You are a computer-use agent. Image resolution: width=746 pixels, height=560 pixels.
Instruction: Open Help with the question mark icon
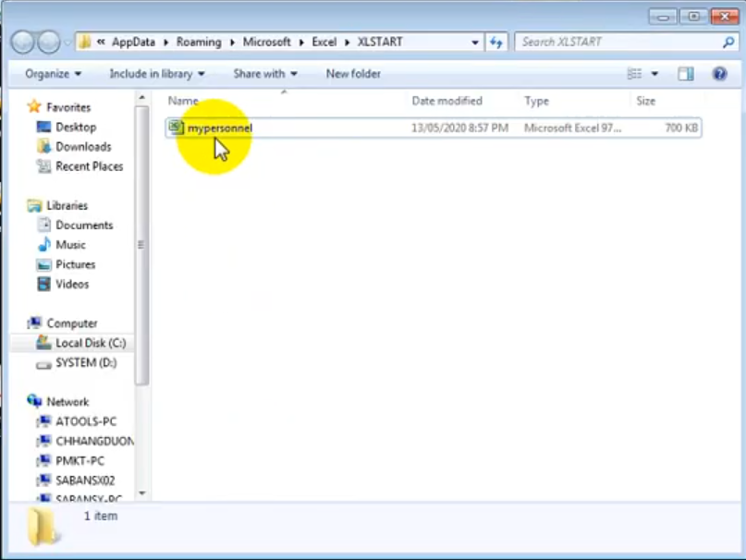tap(719, 74)
